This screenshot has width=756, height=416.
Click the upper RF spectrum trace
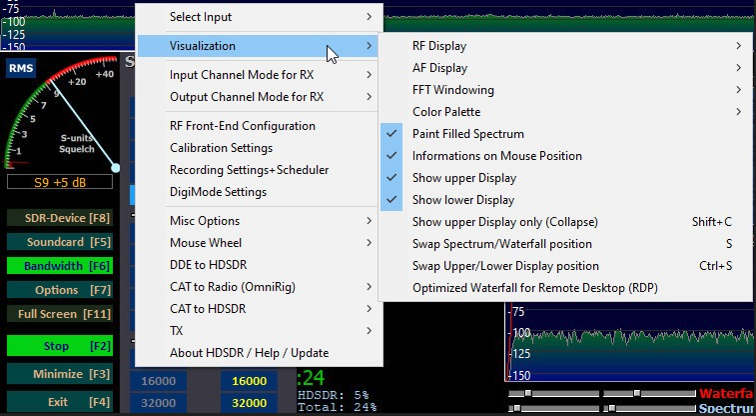click(x=569, y=18)
